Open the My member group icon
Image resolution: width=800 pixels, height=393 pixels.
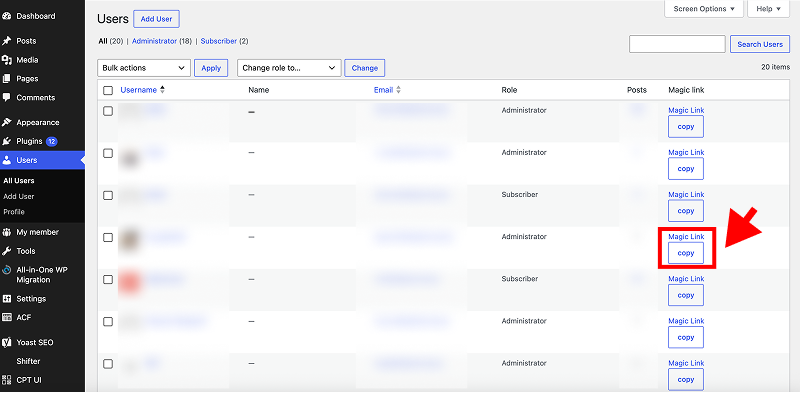click(x=7, y=232)
